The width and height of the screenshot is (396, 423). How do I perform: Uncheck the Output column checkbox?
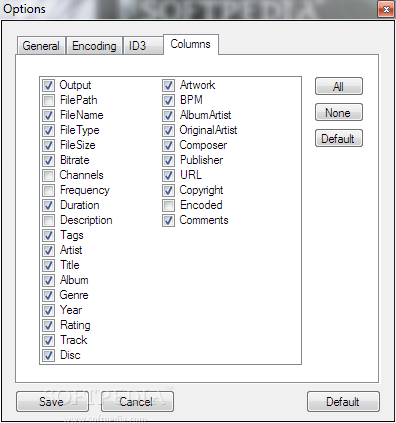tap(48, 85)
